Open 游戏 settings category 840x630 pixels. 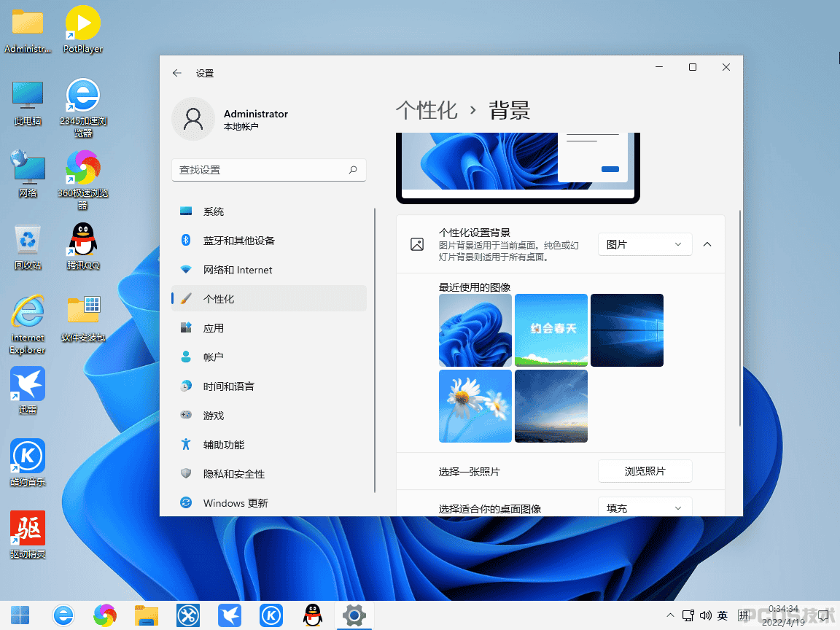269,416
